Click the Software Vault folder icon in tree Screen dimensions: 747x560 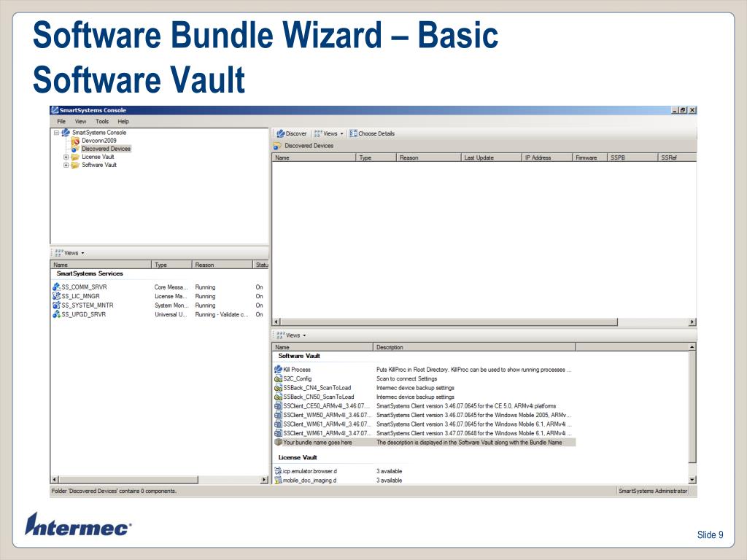(x=75, y=165)
